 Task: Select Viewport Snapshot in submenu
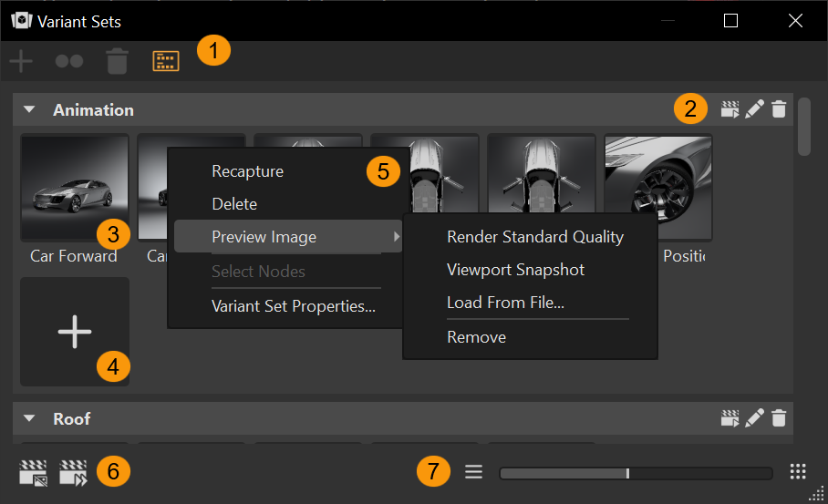coord(515,270)
